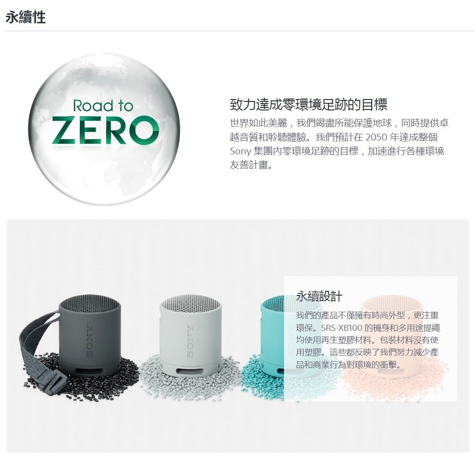476x476 pixels.
Task: Click the paragraph mentioning 2050 年
Action: (x=339, y=144)
